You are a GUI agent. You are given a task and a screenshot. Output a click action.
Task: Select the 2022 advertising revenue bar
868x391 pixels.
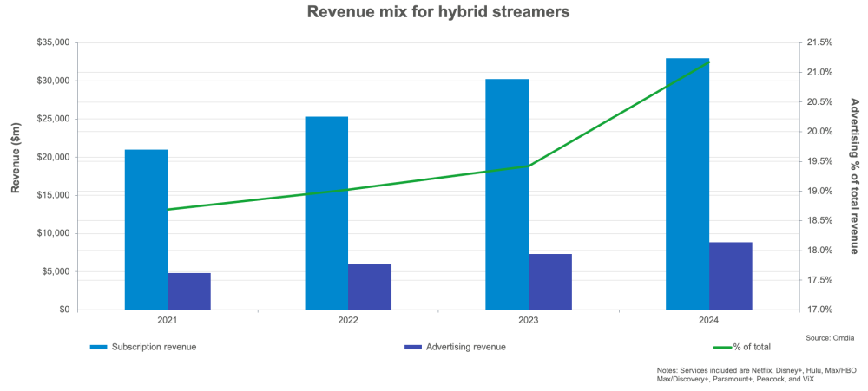(x=370, y=287)
